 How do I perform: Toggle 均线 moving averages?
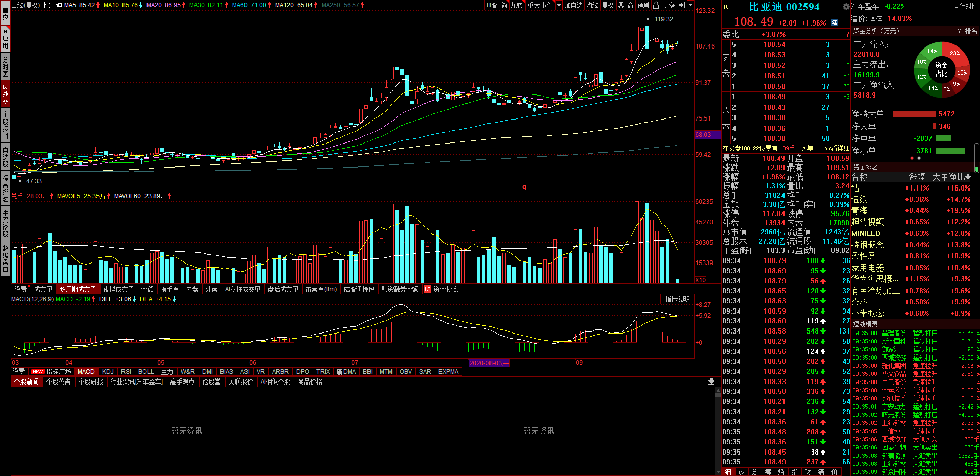[592, 5]
